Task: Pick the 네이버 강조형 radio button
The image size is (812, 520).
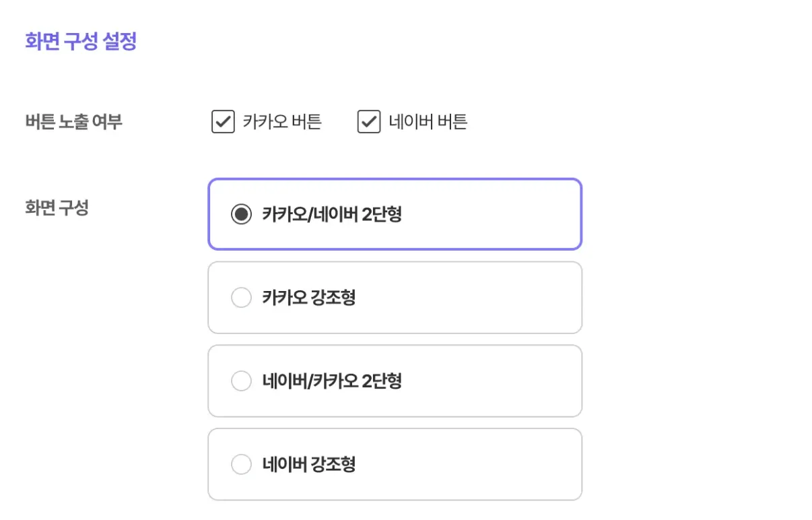Action: click(241, 464)
